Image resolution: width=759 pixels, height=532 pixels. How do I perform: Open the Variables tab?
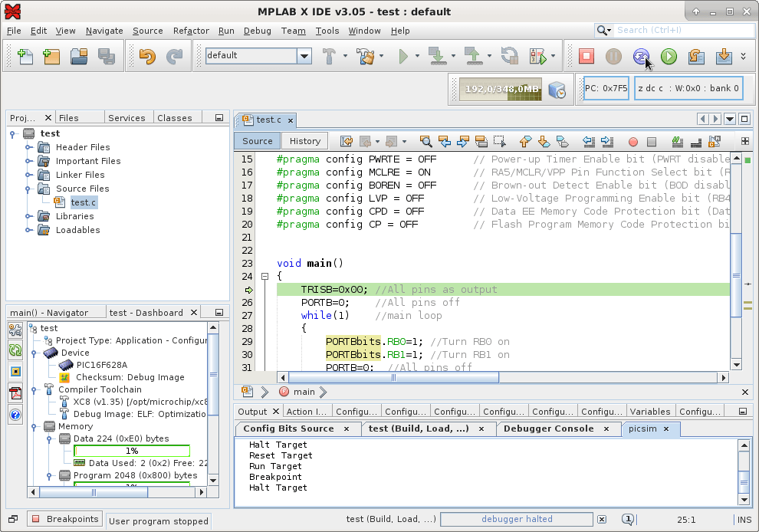click(649, 412)
